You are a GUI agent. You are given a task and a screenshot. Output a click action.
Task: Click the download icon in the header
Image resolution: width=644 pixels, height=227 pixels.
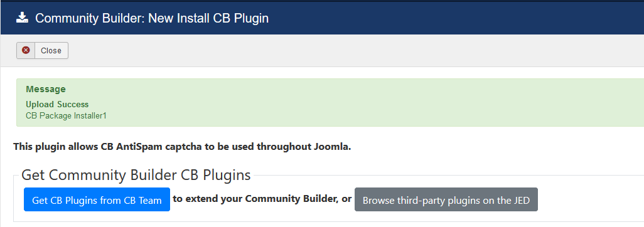pyautogui.click(x=22, y=18)
